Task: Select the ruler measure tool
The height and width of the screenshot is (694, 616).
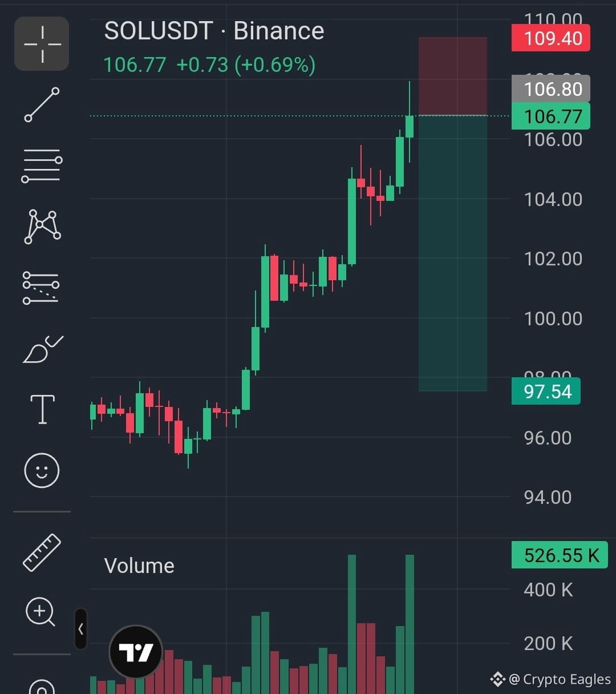Action: tap(42, 552)
